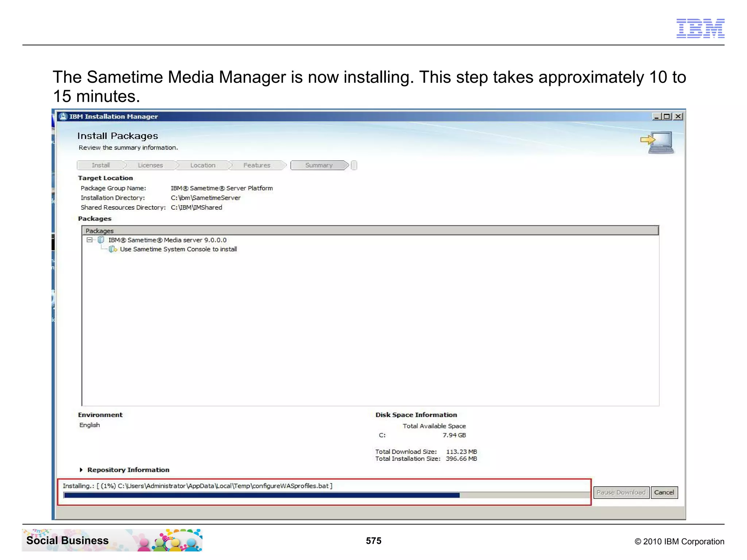Click the English environment entry
This screenshot has height=560, width=747.
click(x=89, y=425)
